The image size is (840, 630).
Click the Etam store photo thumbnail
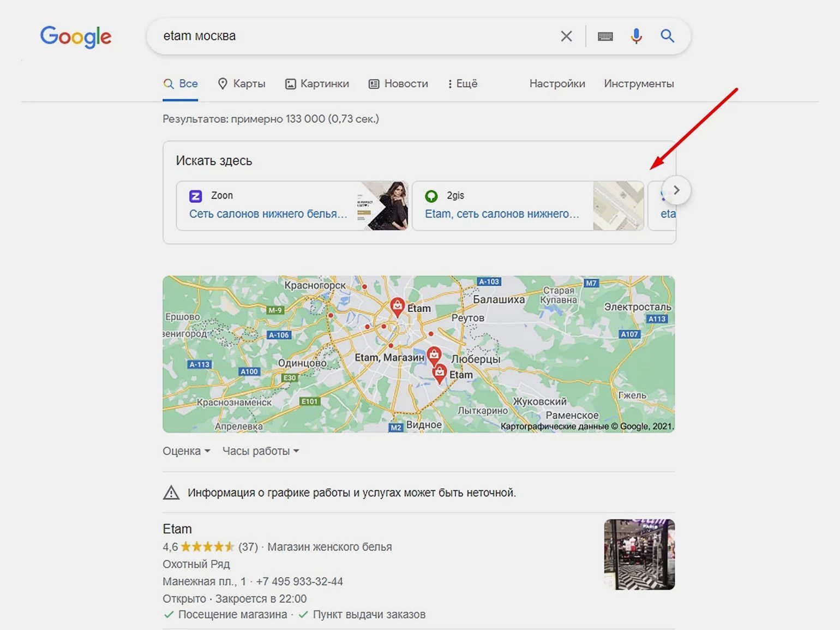pos(639,554)
